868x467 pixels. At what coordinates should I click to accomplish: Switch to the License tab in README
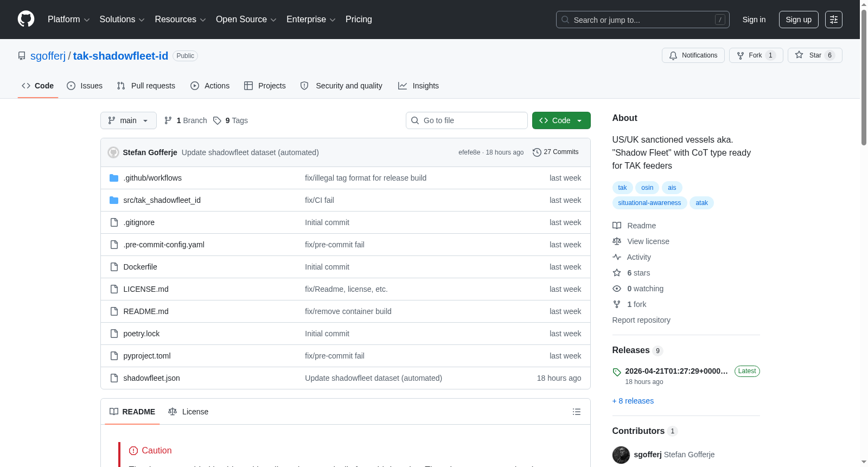pos(188,412)
